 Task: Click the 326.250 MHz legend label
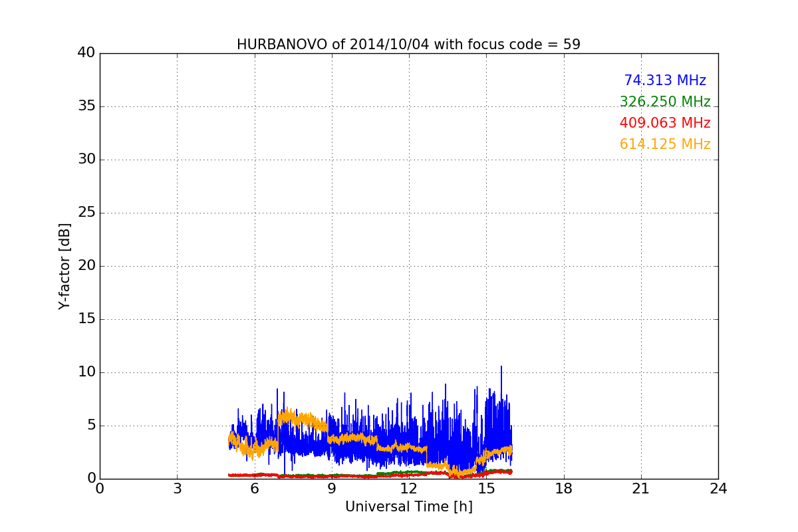tap(665, 102)
